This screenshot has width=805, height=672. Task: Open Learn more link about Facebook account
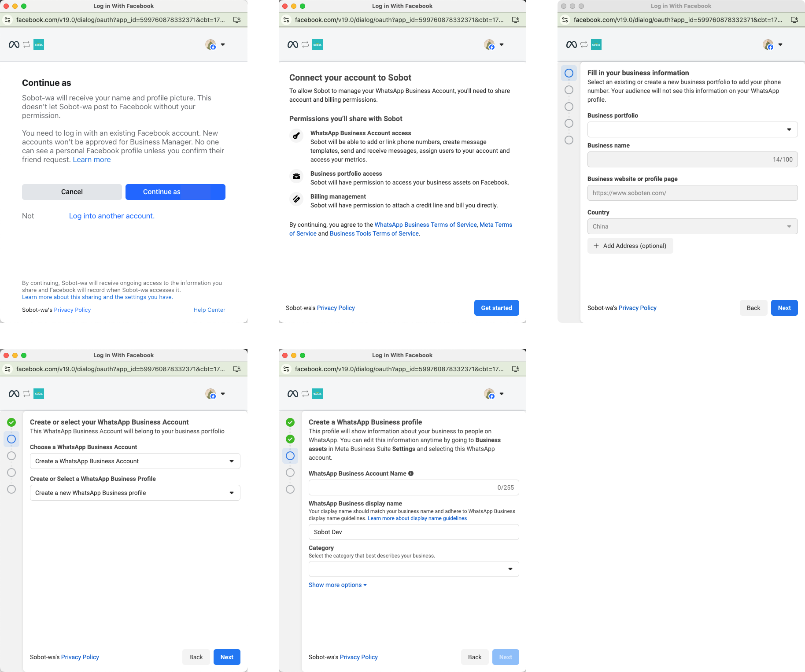click(92, 159)
